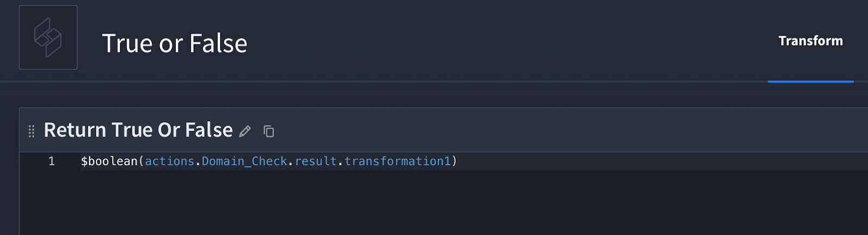Click the Event Transform action logo icon
This screenshot has height=235, width=868.
(48, 37)
